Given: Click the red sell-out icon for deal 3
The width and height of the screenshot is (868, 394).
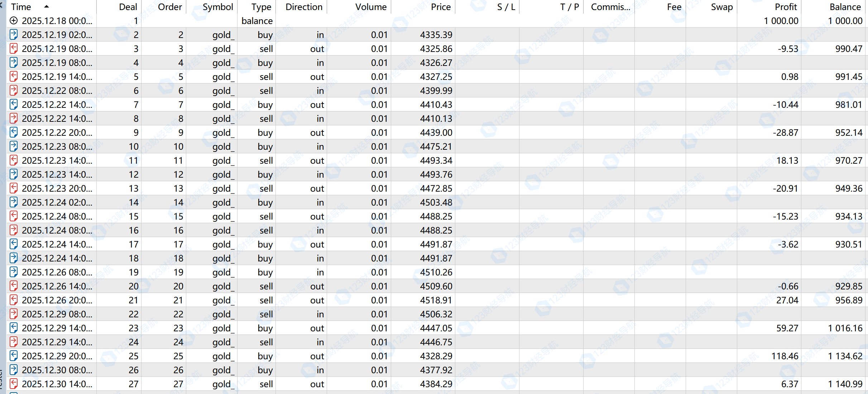Looking at the screenshot, I should [x=14, y=49].
